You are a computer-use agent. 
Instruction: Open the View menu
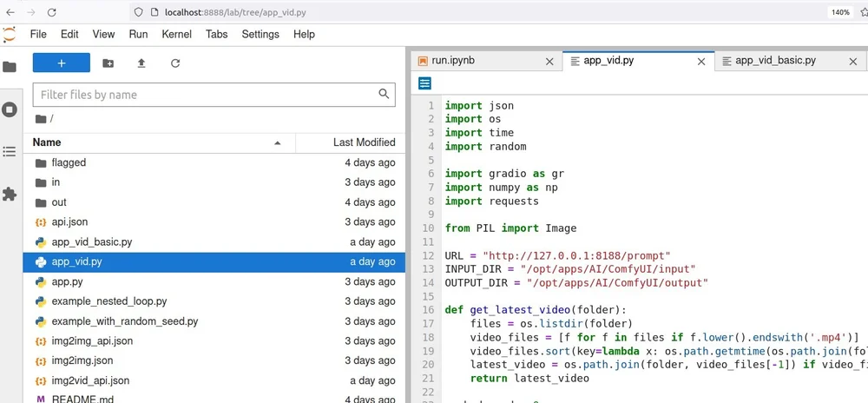[103, 35]
